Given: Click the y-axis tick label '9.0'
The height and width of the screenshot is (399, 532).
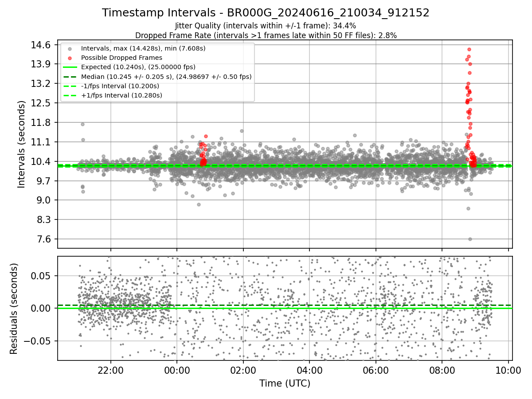Looking at the screenshot, I should pos(43,200).
